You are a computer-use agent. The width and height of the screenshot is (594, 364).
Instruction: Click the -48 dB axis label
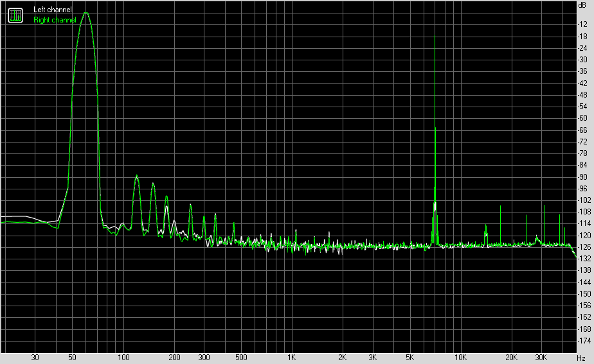tap(582, 95)
